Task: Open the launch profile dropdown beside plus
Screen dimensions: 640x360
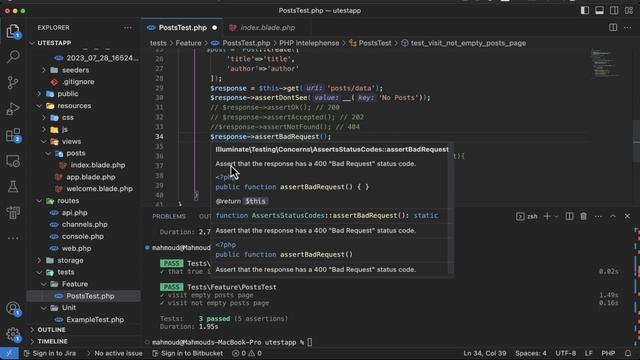Action: click(x=556, y=216)
